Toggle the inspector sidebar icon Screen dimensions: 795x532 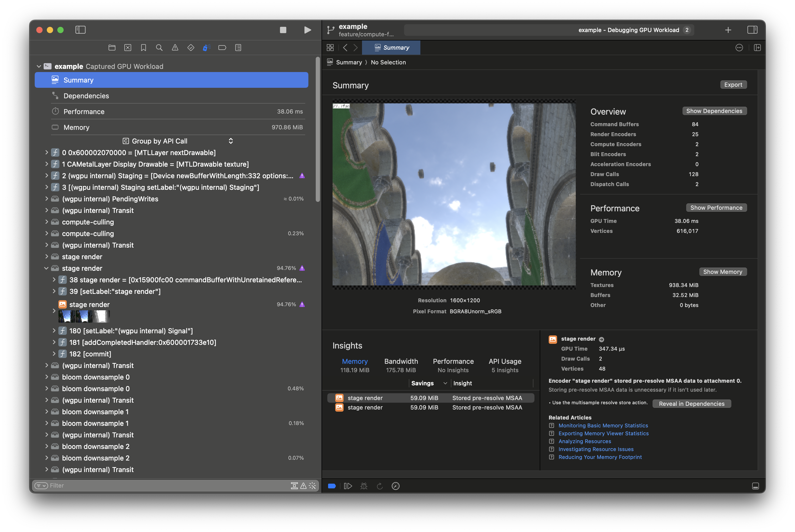click(x=752, y=30)
